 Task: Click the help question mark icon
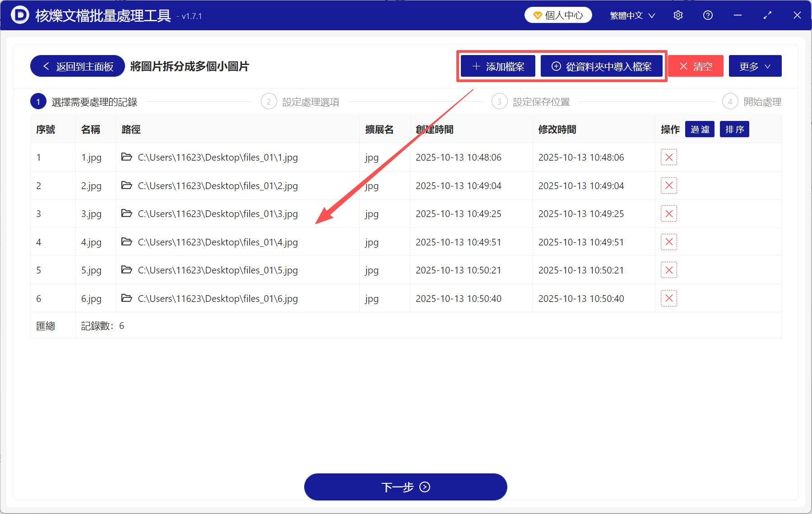707,15
